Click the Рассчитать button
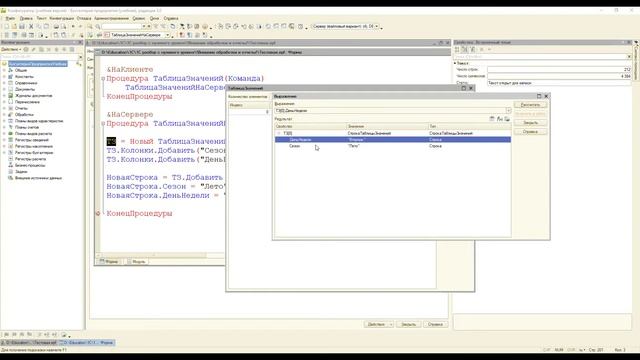 point(530,105)
